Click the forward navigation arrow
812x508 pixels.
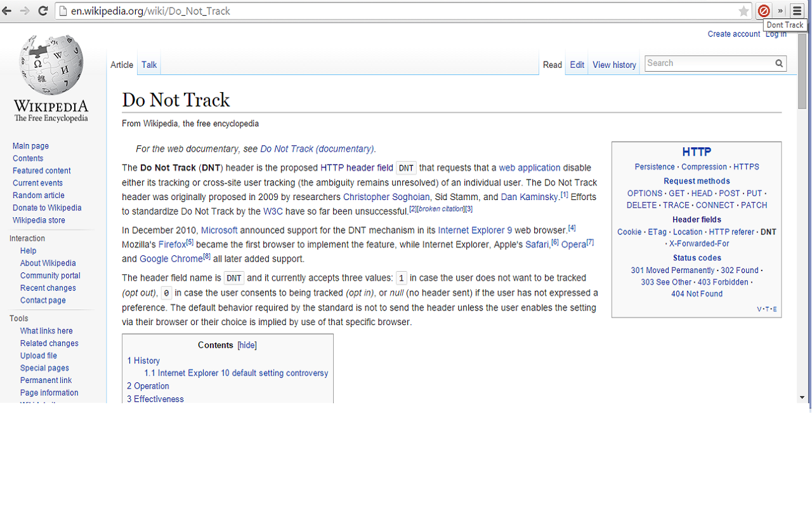[25, 10]
